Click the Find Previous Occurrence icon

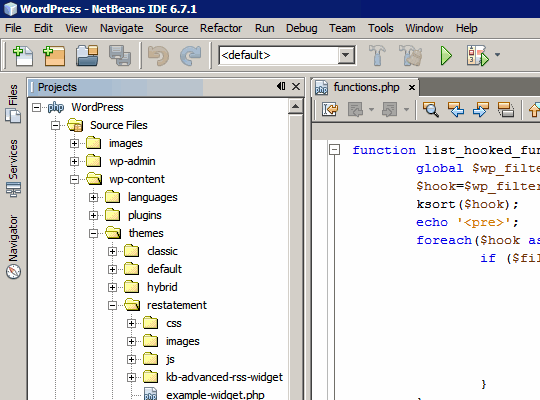pyautogui.click(x=456, y=110)
